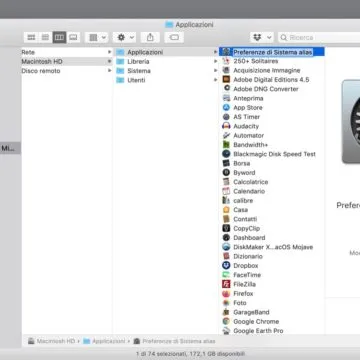The width and height of the screenshot is (360, 360).
Task: Open the Applicazioni folder icon
Action: [120, 52]
